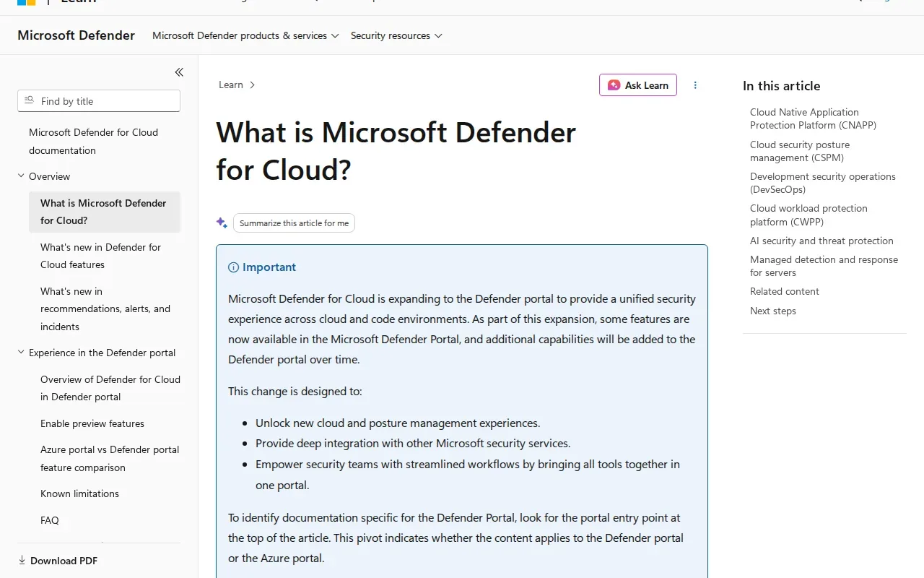The image size is (924, 578).
Task: Click the Download PDF arrow icon
Action: [22, 561]
